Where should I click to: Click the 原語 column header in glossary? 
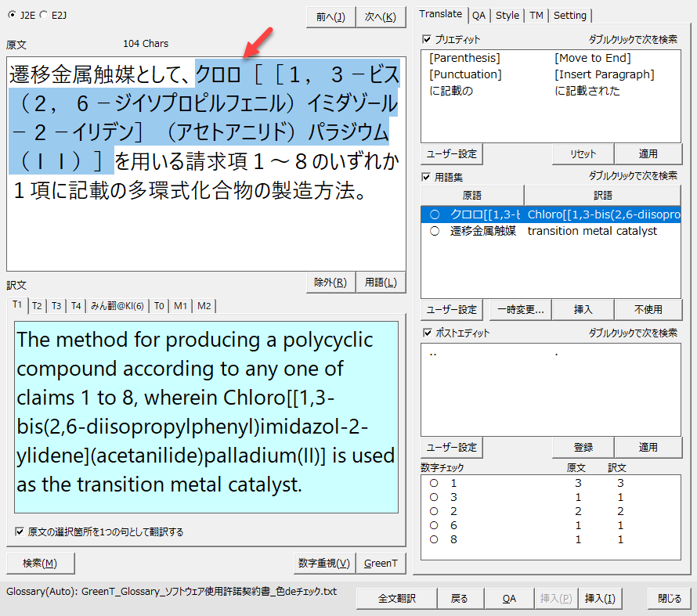(x=472, y=195)
